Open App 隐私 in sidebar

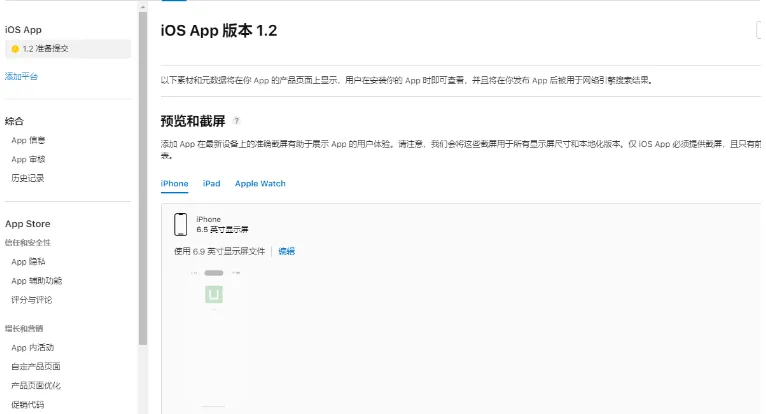[28, 261]
